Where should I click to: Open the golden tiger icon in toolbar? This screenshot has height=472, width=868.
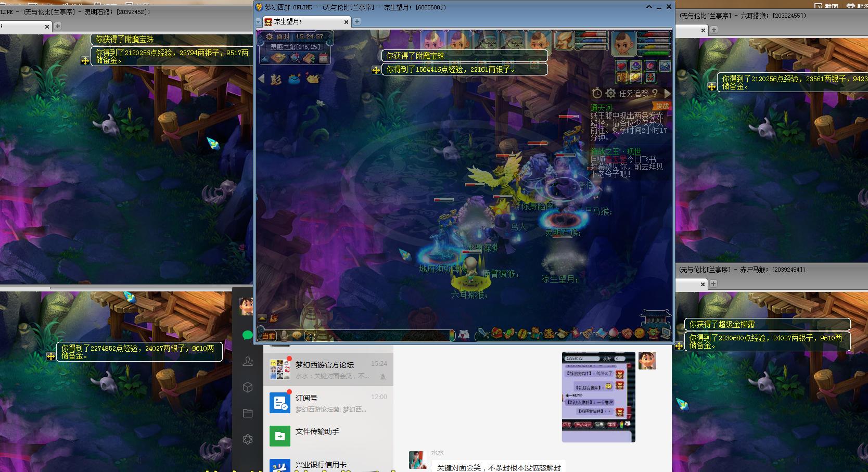550,333
